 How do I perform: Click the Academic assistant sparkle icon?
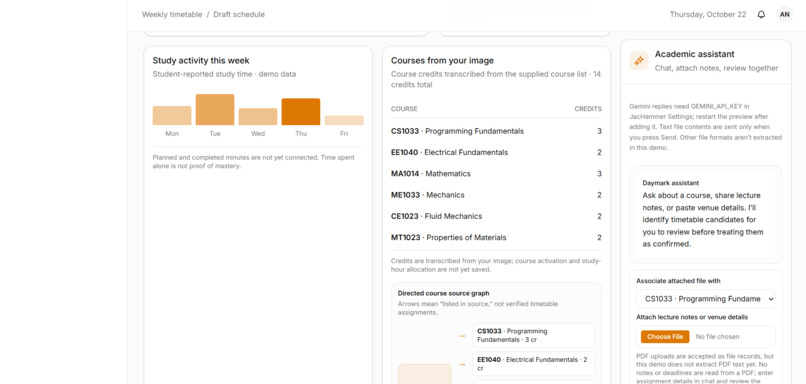click(x=639, y=61)
